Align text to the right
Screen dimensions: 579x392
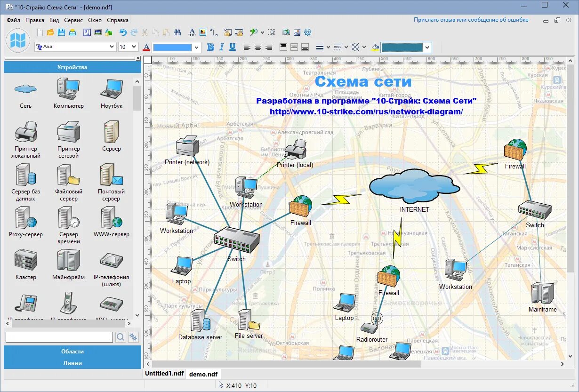[x=269, y=47]
